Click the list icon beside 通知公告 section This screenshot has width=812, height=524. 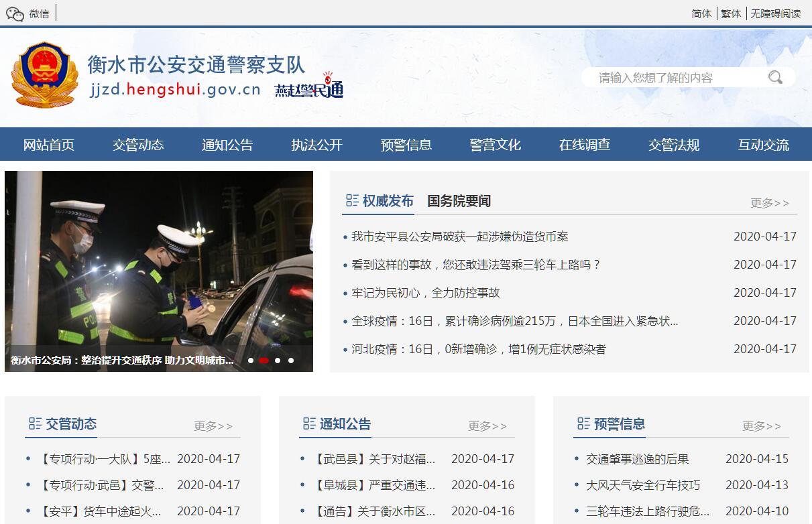[309, 423]
